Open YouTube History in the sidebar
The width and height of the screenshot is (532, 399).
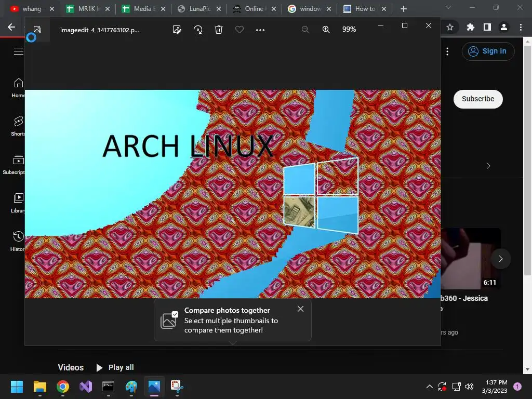[x=18, y=242]
